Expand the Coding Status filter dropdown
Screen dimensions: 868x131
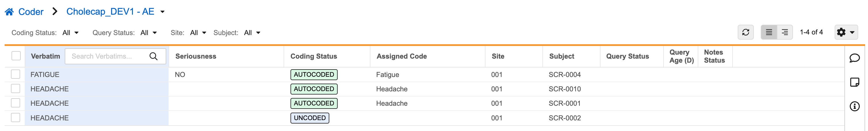coord(70,33)
